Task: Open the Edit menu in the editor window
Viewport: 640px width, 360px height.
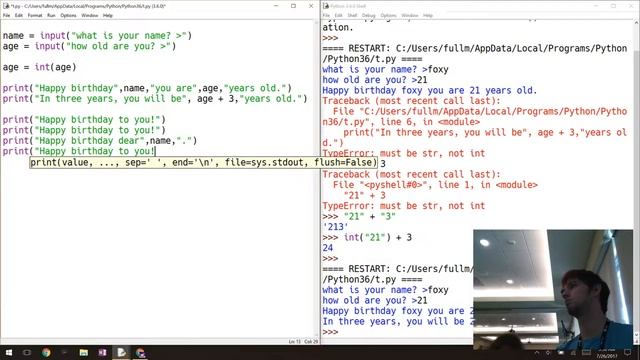Action: click(x=19, y=16)
